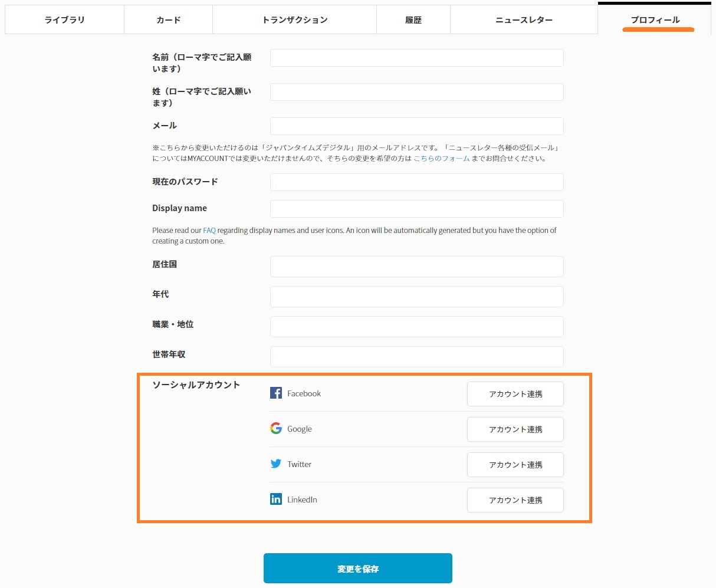Open the FAQ link about display names

click(x=209, y=230)
